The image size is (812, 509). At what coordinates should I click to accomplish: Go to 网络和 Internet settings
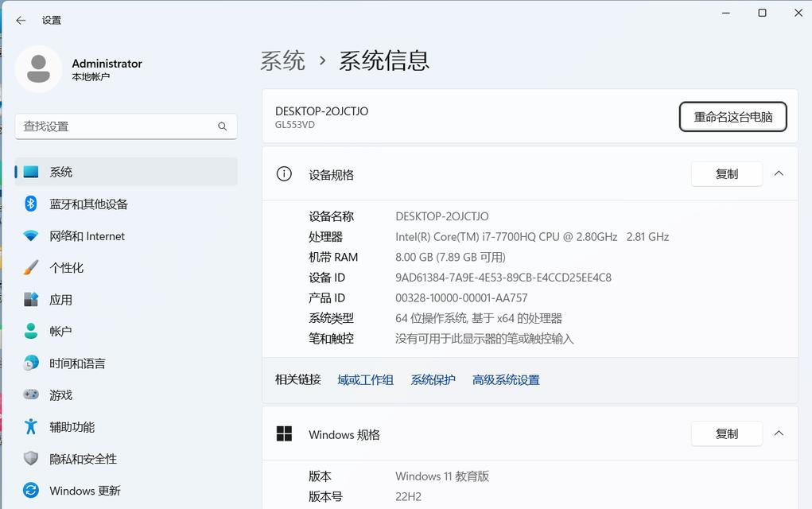point(126,236)
